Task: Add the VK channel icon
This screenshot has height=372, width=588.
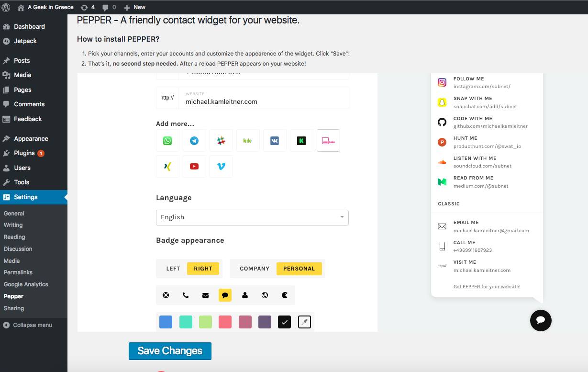Action: point(275,141)
